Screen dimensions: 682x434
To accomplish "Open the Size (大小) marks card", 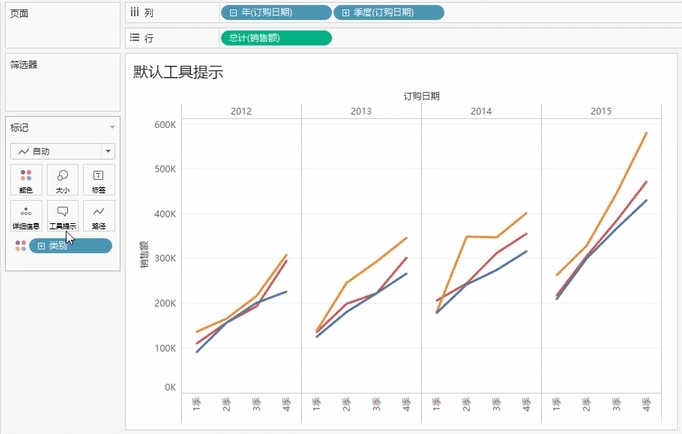I will [x=62, y=180].
